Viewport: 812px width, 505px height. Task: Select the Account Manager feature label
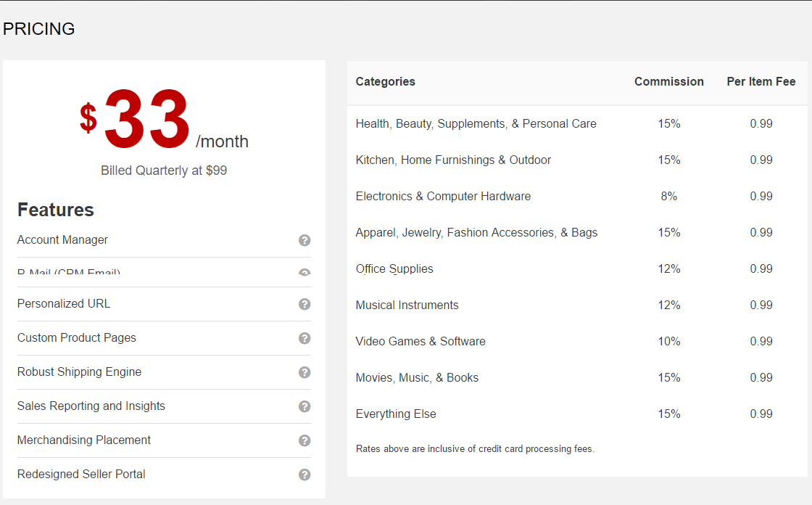click(x=62, y=239)
